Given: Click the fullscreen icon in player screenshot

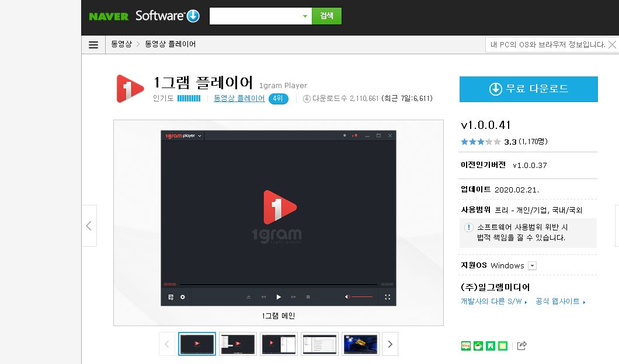Looking at the screenshot, I should 387,297.
